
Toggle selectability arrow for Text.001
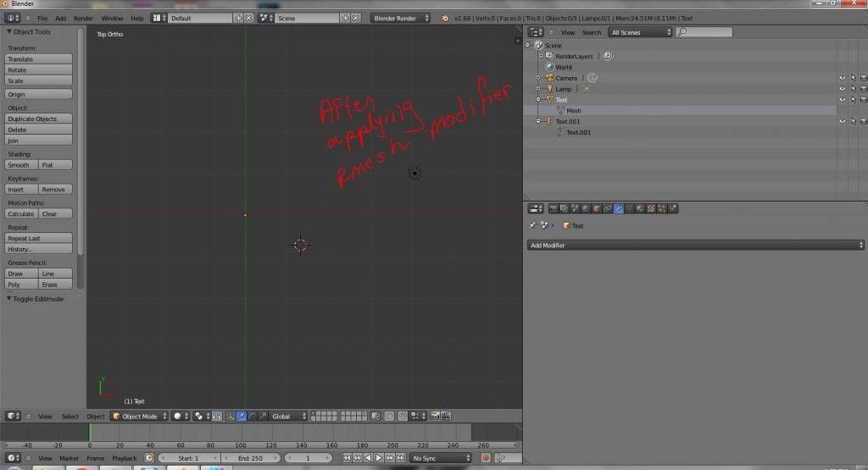[x=853, y=121]
